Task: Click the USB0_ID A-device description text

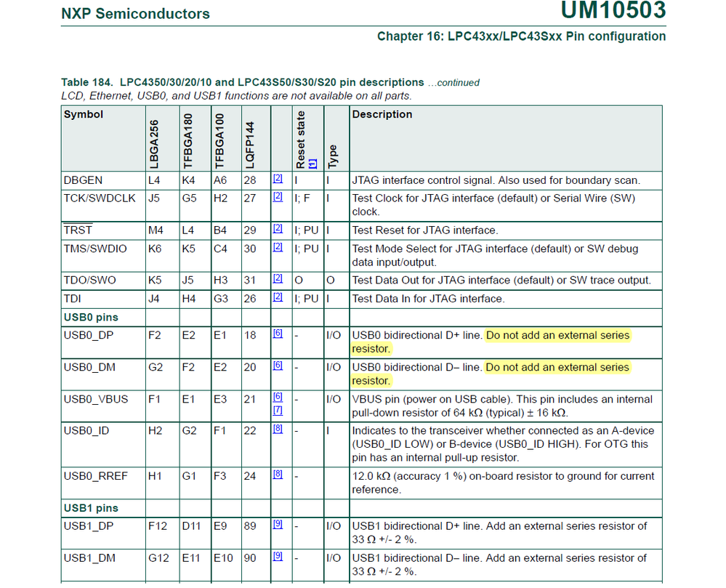Action: 504,444
